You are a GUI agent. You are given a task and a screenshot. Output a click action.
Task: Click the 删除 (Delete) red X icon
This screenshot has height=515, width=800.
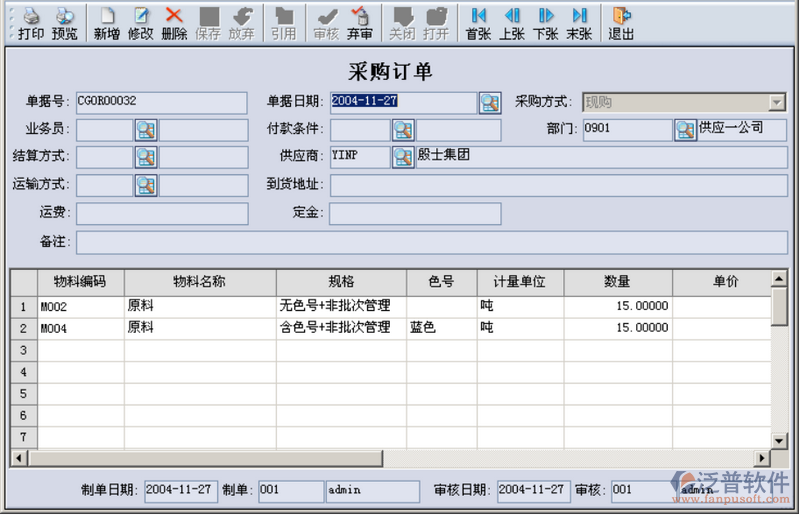(x=174, y=22)
